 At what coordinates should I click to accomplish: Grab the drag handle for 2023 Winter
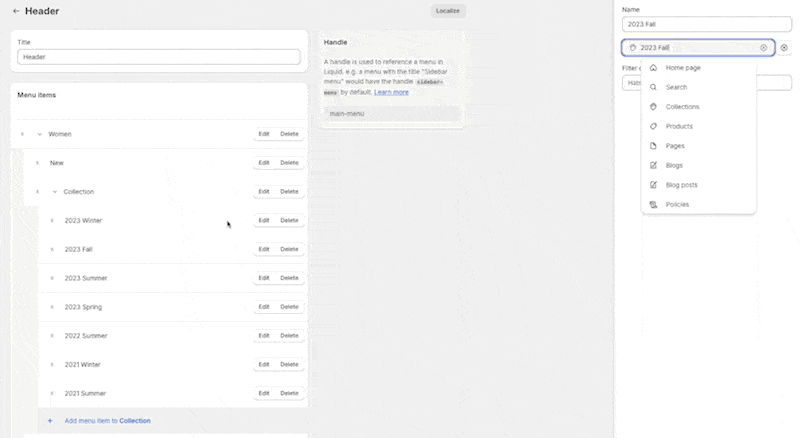point(52,221)
